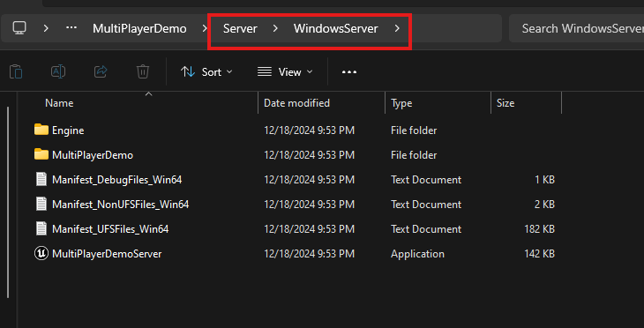Click the Delete trash can icon

tap(143, 71)
